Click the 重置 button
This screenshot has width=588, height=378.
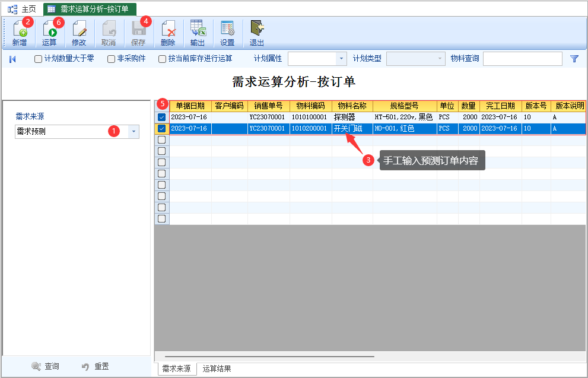96,366
